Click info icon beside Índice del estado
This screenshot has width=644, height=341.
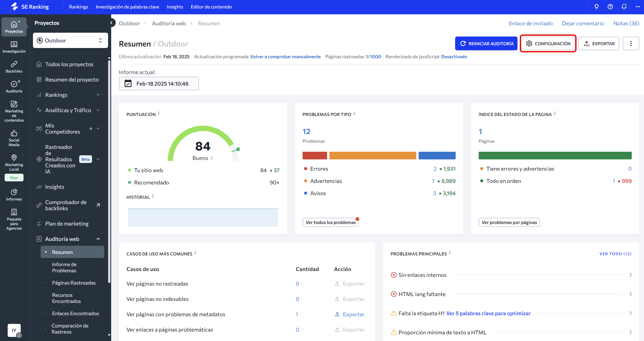[x=555, y=113]
